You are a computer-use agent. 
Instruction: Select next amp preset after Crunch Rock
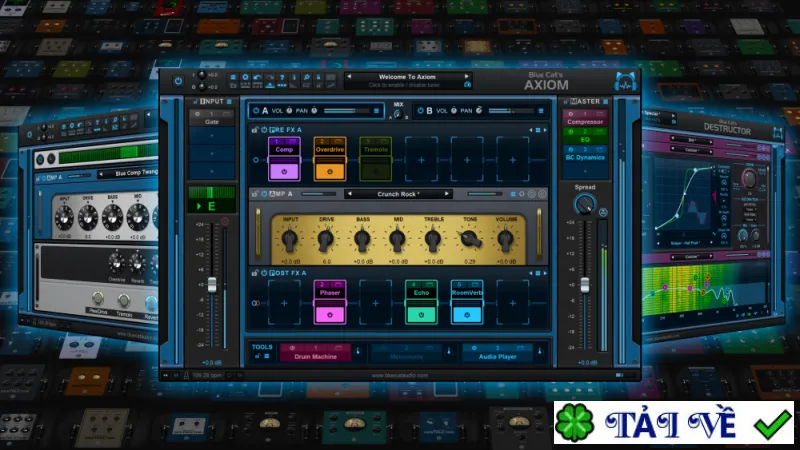tap(446, 194)
